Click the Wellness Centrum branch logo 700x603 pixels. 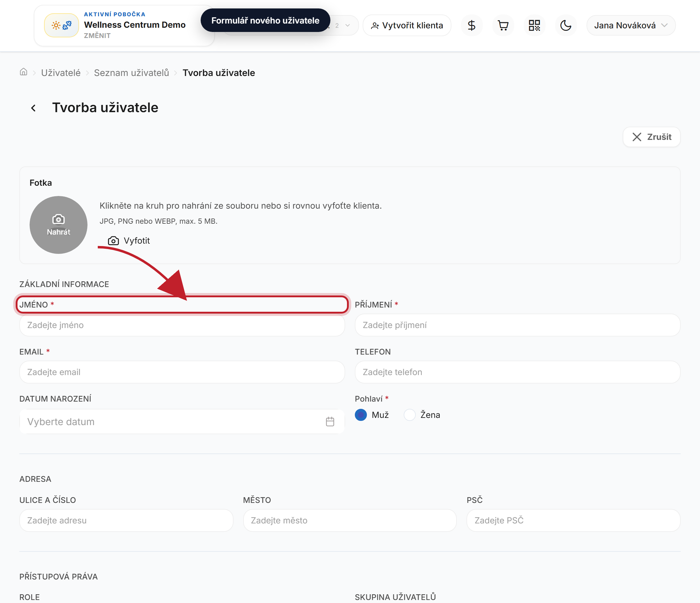tap(62, 25)
